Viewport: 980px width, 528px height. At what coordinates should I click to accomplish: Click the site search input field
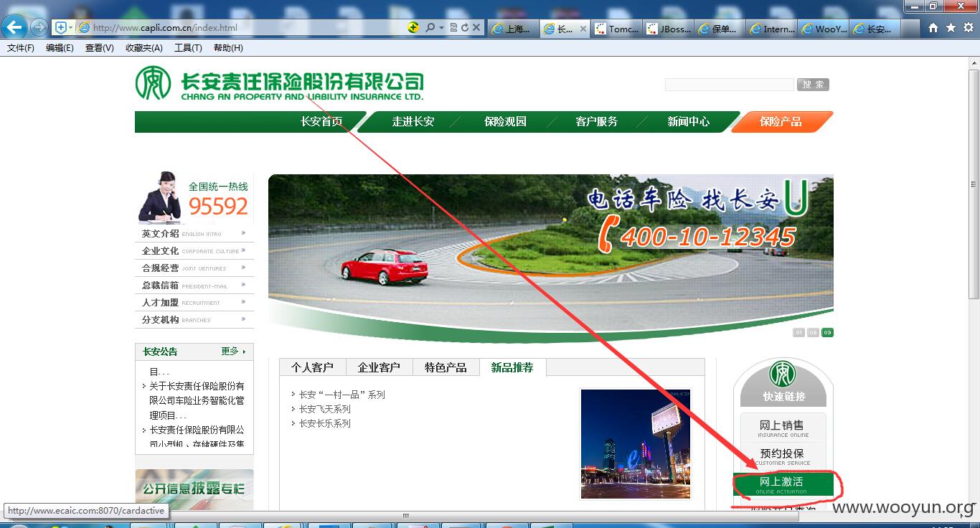pos(729,85)
